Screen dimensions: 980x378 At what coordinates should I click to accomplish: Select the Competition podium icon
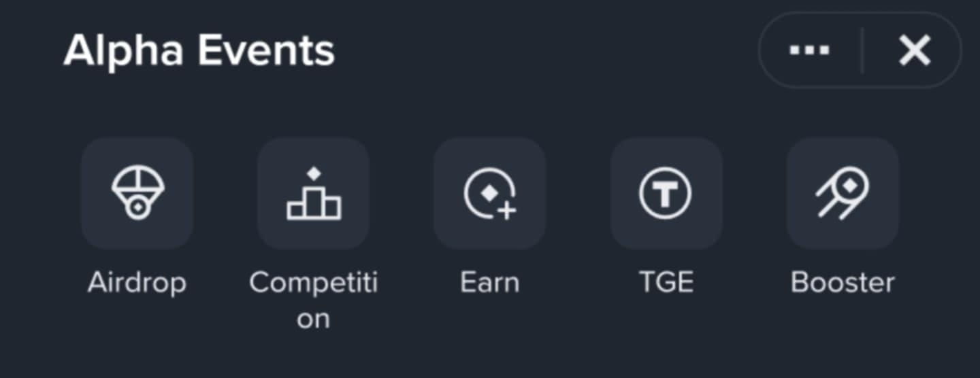[x=314, y=193]
